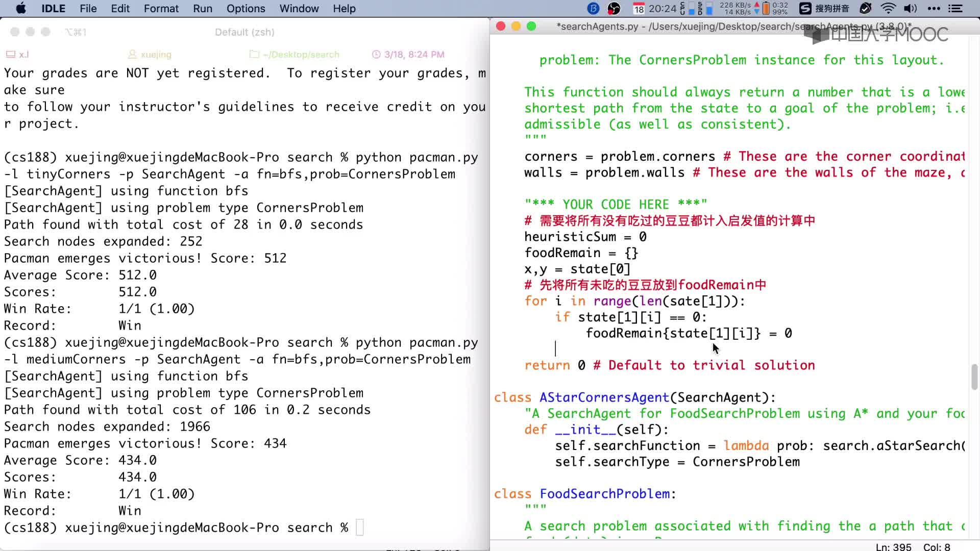Open the Help menu

(344, 9)
